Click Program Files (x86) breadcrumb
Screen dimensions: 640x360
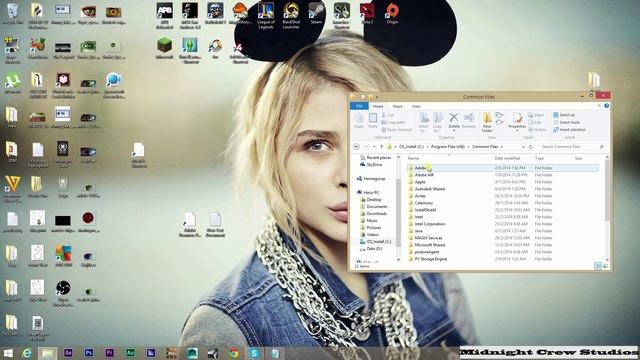(448, 147)
